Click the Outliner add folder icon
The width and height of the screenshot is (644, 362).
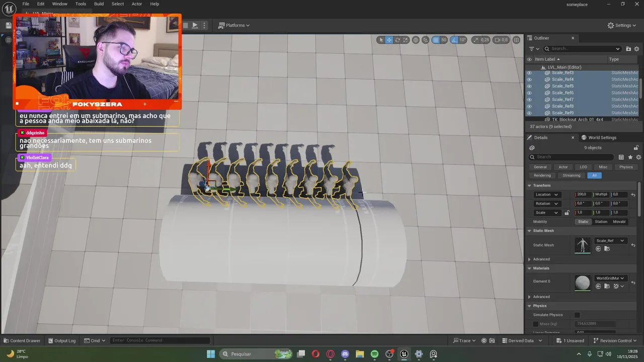click(628, 49)
